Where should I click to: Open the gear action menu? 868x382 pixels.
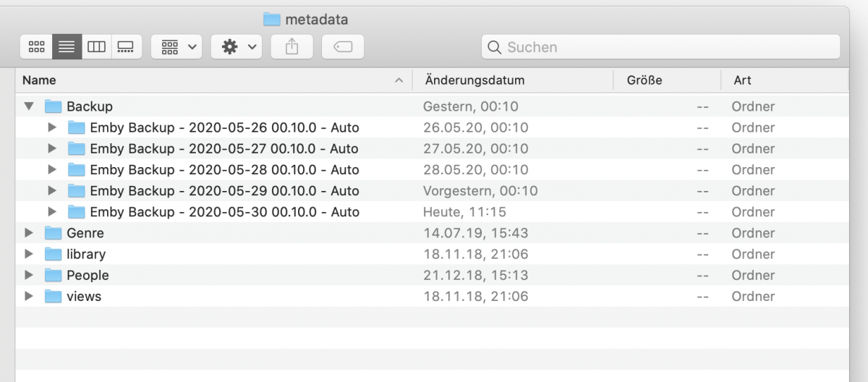coord(237,47)
